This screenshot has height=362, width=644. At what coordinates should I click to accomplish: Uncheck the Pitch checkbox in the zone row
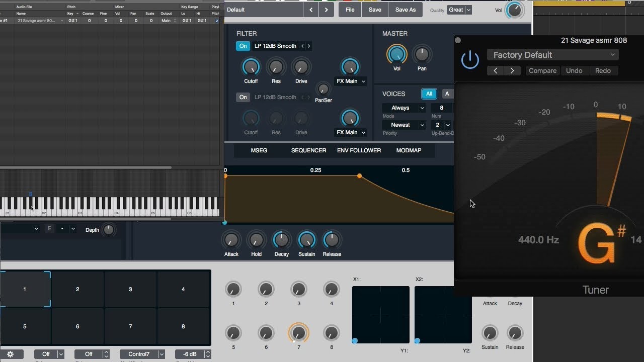[217, 21]
